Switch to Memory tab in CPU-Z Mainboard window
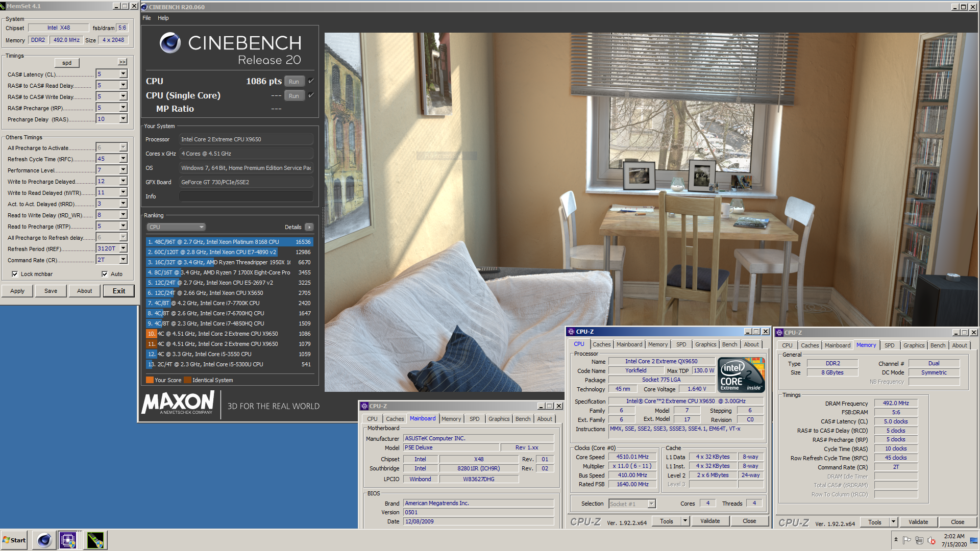The height and width of the screenshot is (551, 980). click(451, 419)
